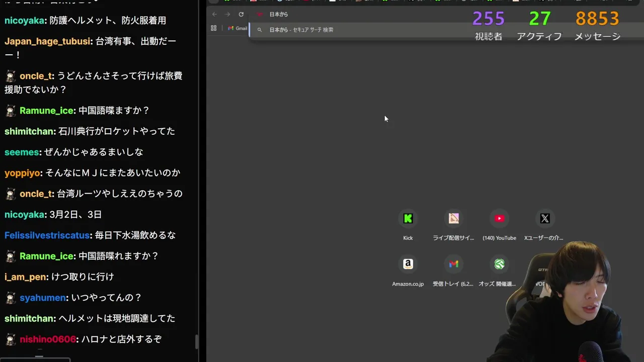Click the アクティブ count 27
The image size is (644, 362).
(x=539, y=19)
